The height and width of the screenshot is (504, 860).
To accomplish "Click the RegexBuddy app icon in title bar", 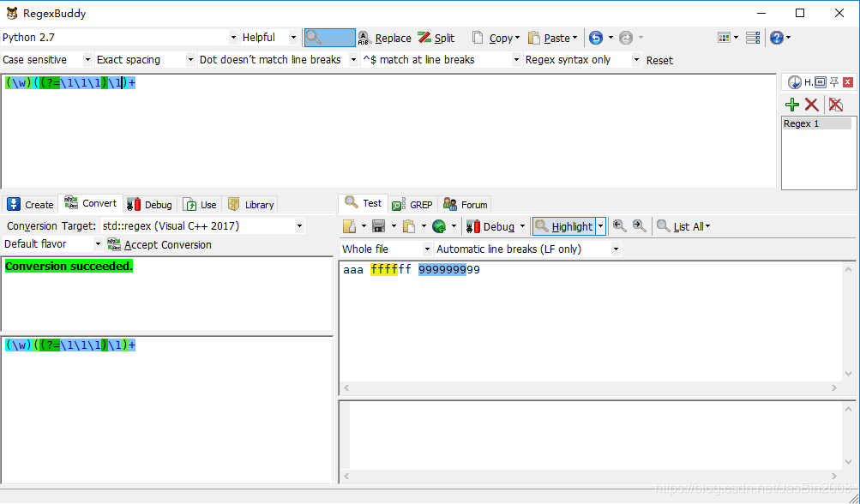I will [x=12, y=13].
